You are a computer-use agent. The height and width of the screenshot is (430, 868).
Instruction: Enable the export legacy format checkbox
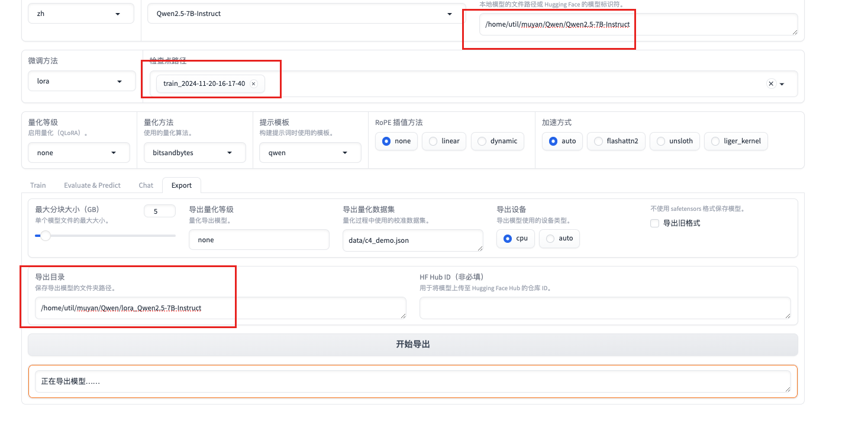[x=654, y=223]
